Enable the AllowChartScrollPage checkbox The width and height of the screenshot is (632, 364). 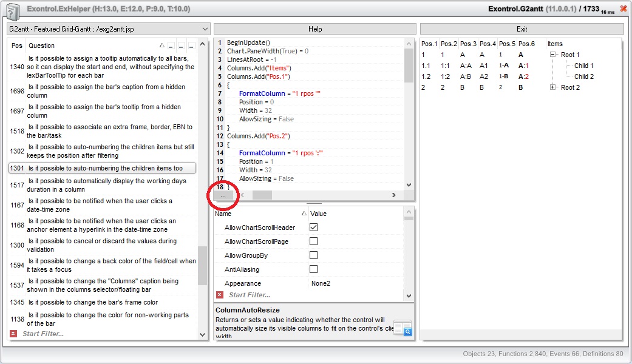pos(314,241)
